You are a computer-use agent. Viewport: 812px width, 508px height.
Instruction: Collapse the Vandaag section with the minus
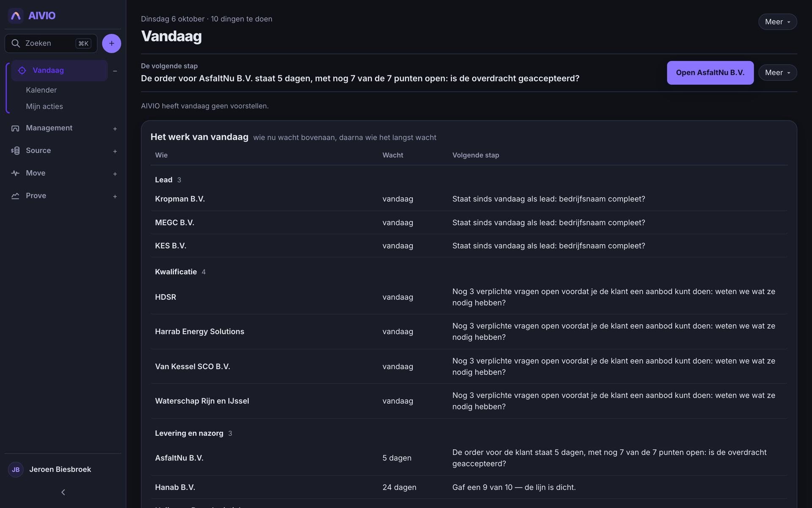tap(115, 71)
